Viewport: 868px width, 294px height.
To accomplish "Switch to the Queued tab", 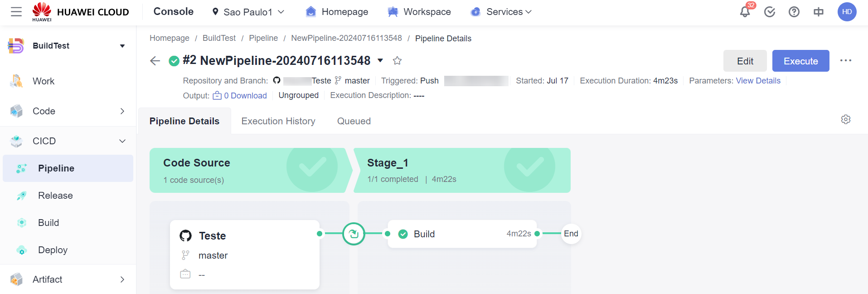I will click(x=354, y=121).
